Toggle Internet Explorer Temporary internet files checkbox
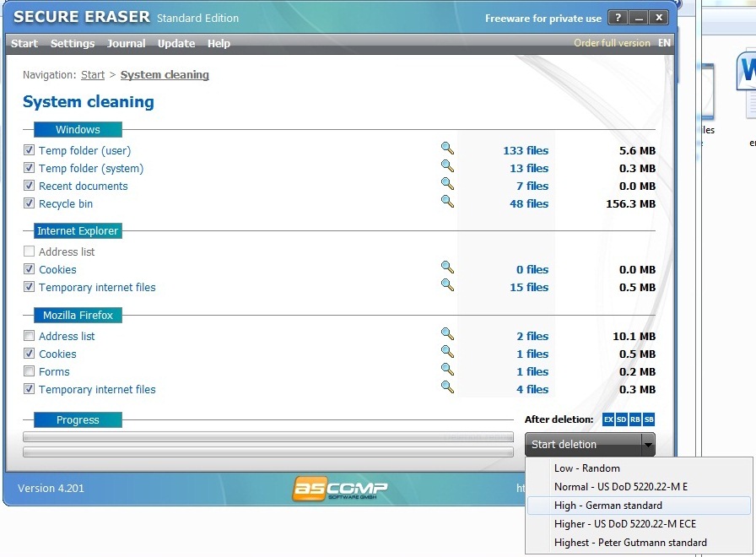Image resolution: width=756 pixels, height=557 pixels. coord(29,287)
